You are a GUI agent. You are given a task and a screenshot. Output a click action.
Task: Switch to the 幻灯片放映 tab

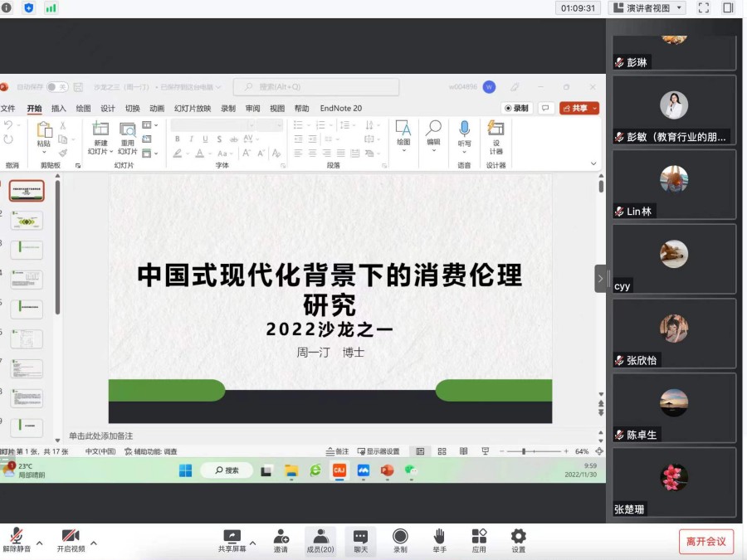193,108
